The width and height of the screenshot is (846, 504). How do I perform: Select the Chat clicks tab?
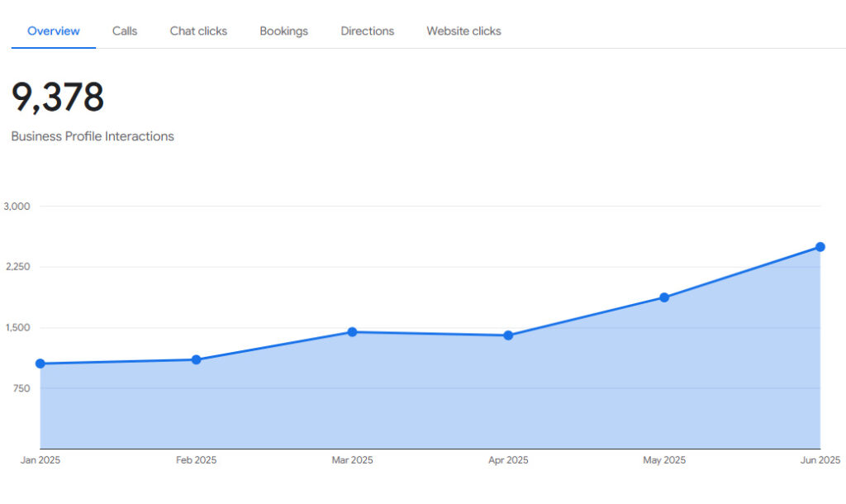tap(198, 31)
